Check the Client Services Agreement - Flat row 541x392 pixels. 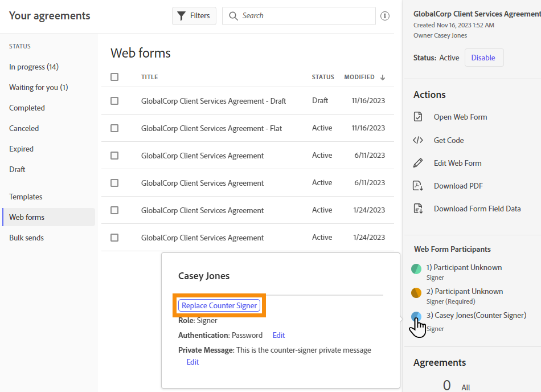(114, 128)
